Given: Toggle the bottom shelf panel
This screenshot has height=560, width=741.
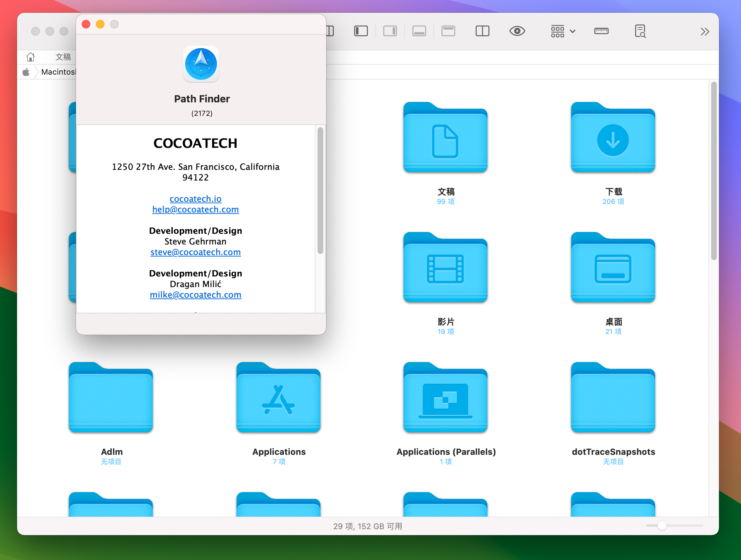Looking at the screenshot, I should coord(419,31).
